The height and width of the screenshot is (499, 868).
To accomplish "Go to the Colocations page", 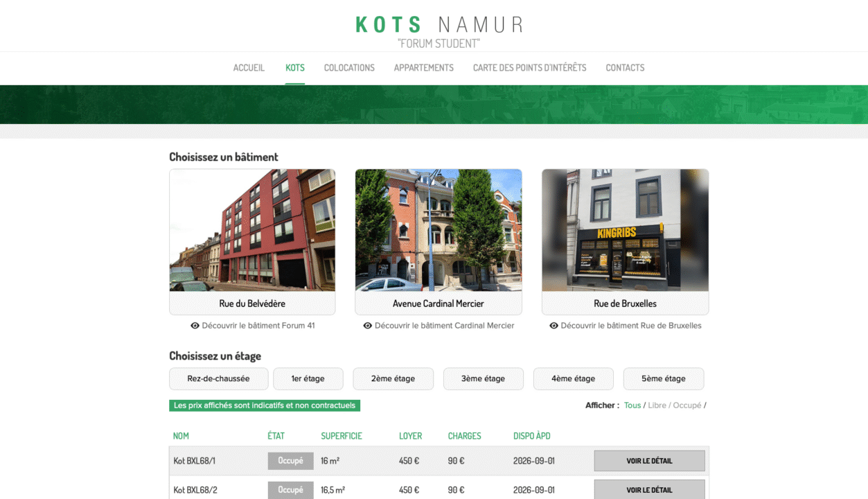I will [349, 68].
